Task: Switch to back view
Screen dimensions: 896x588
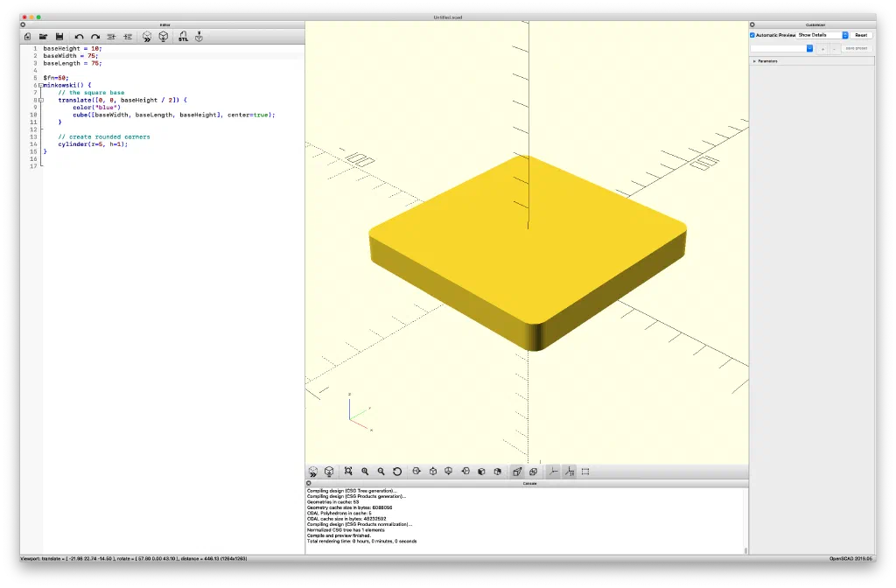Action: [498, 472]
